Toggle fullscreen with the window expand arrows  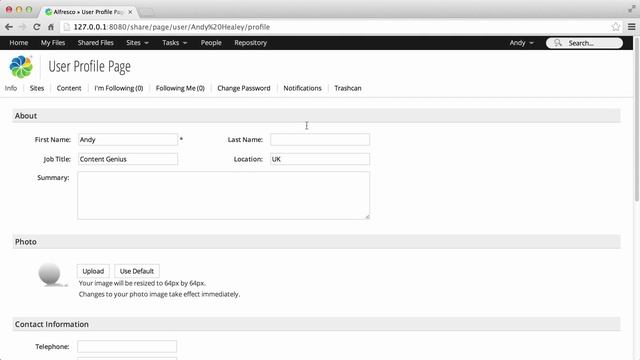pos(632,9)
